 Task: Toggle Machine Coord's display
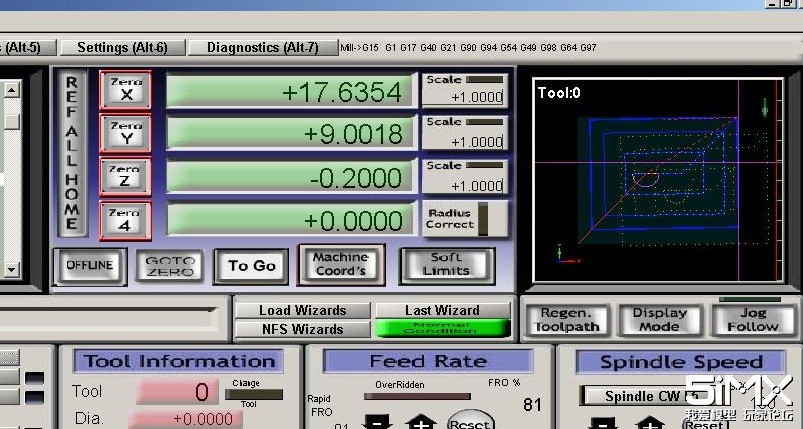click(341, 265)
